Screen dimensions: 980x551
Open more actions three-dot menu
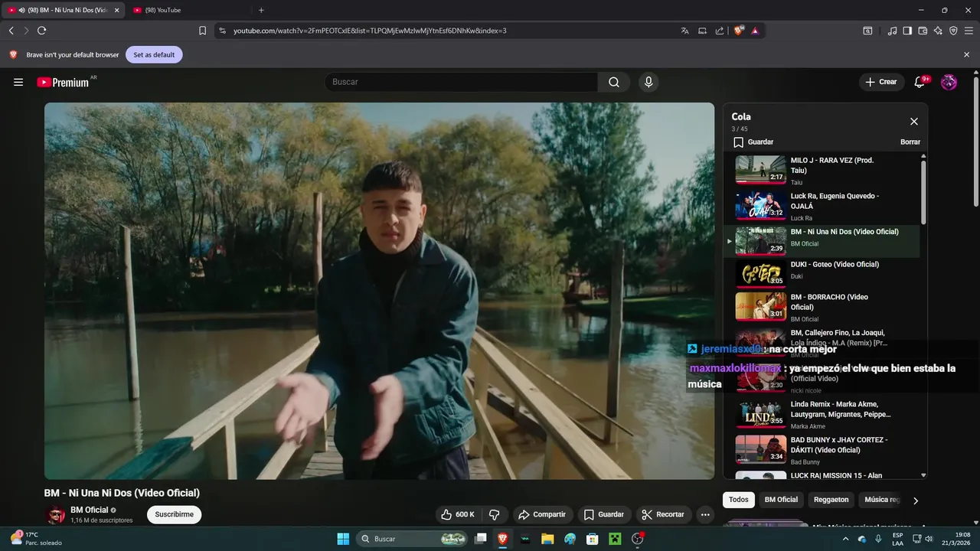705,514
